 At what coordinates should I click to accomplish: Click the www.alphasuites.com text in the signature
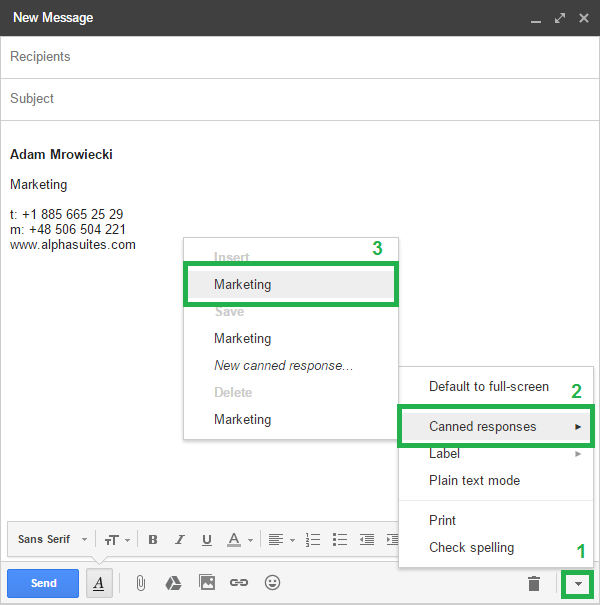pos(73,245)
